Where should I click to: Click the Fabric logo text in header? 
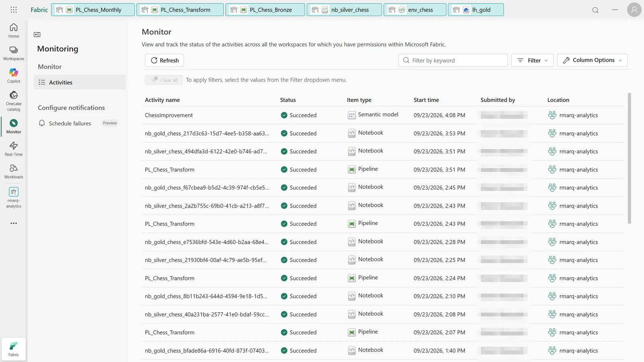click(x=39, y=10)
